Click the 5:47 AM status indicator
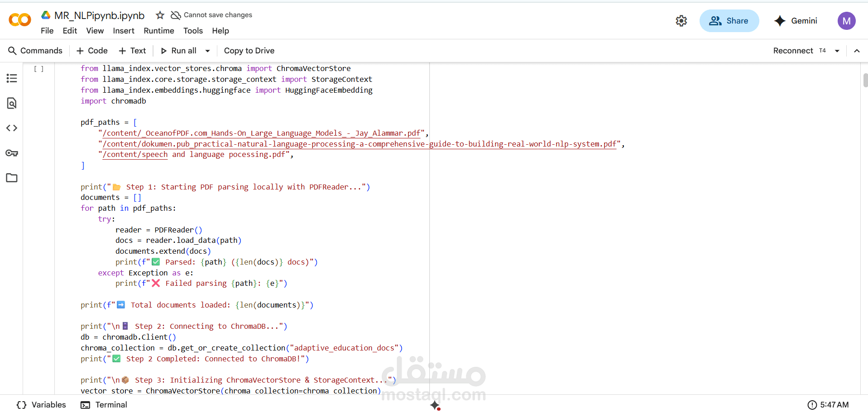This screenshot has height=412, width=868. (x=828, y=405)
